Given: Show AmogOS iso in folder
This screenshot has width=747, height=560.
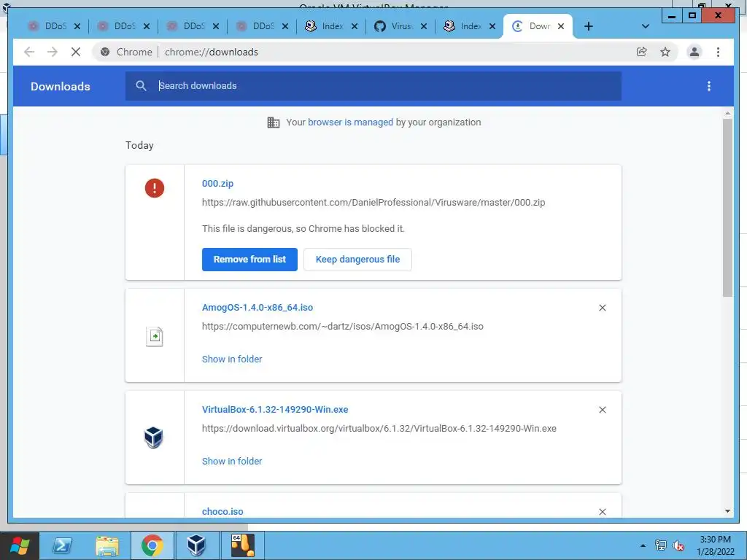Looking at the screenshot, I should (x=232, y=359).
